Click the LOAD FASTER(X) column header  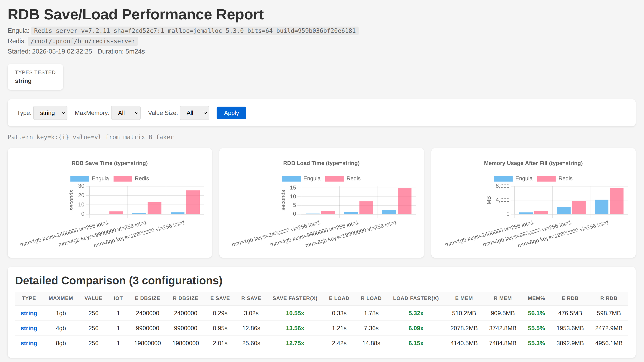[x=416, y=298]
